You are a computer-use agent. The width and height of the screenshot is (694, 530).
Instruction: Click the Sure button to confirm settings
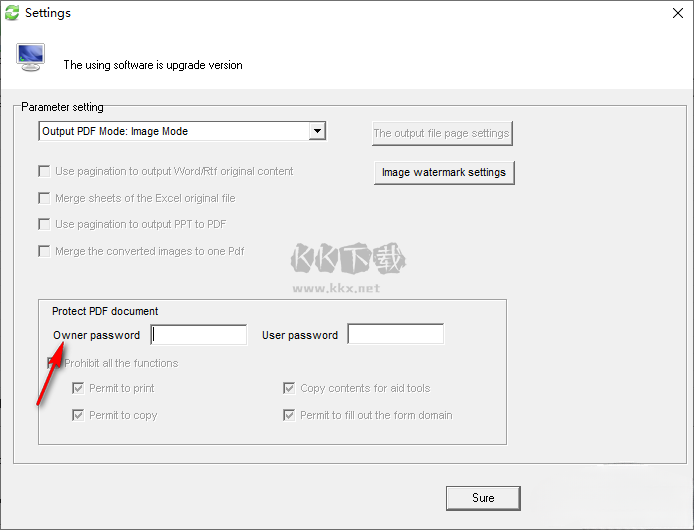point(483,498)
